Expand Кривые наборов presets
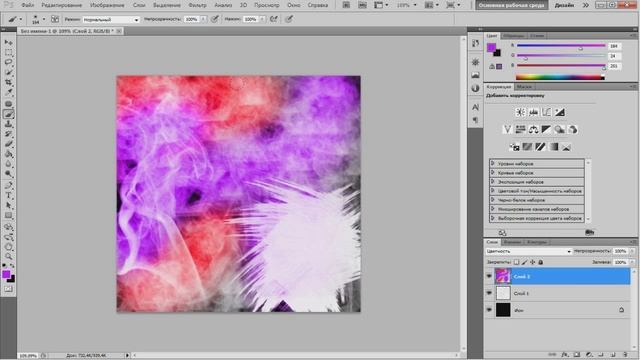Image resolution: width=640 pixels, height=360 pixels. click(492, 173)
